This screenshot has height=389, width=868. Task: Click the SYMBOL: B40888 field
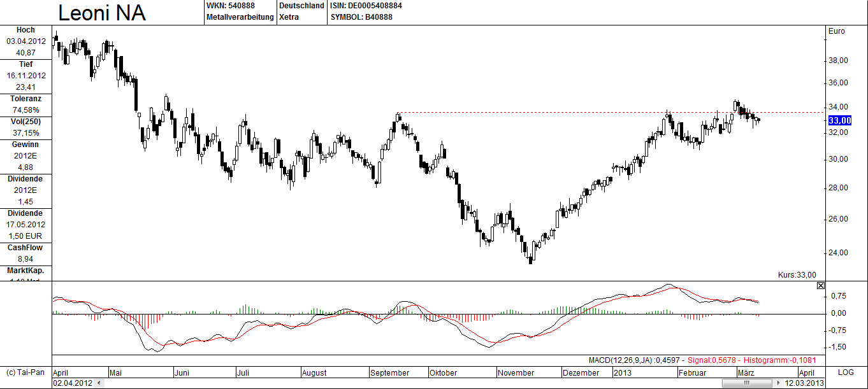[x=361, y=17]
